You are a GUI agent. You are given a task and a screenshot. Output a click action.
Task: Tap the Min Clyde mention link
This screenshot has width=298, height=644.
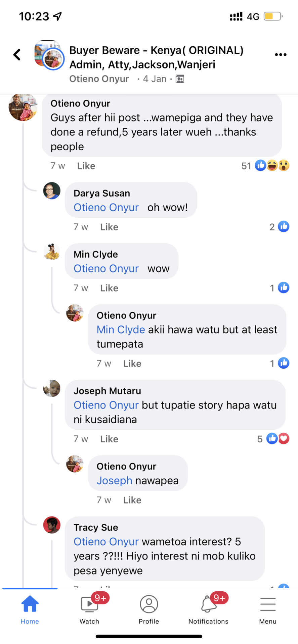point(121,330)
